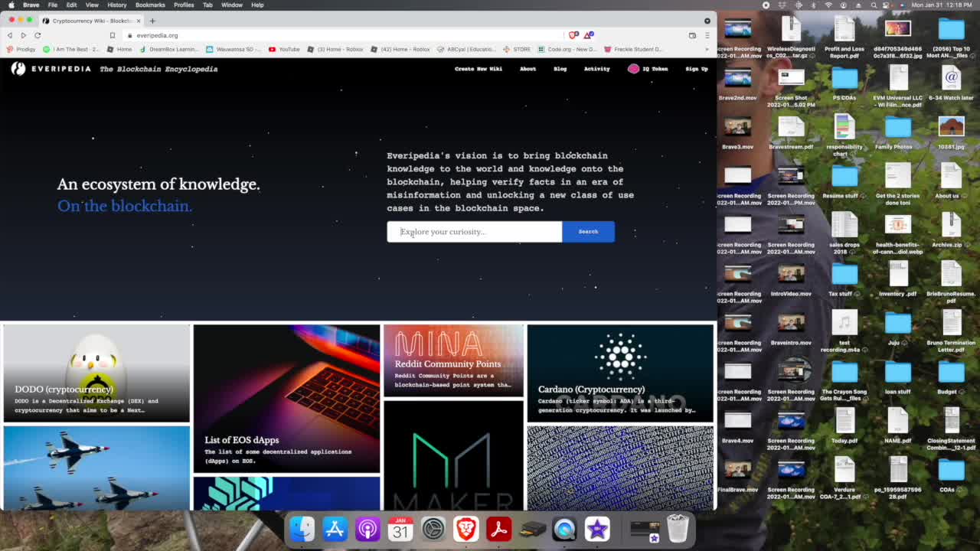Open the Window menu
The height and width of the screenshot is (551, 980).
[x=232, y=5]
